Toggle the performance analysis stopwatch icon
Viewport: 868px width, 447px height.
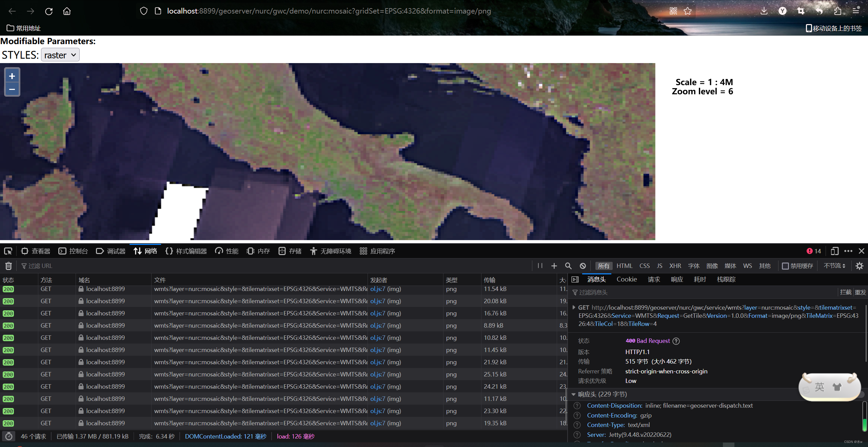pos(9,436)
